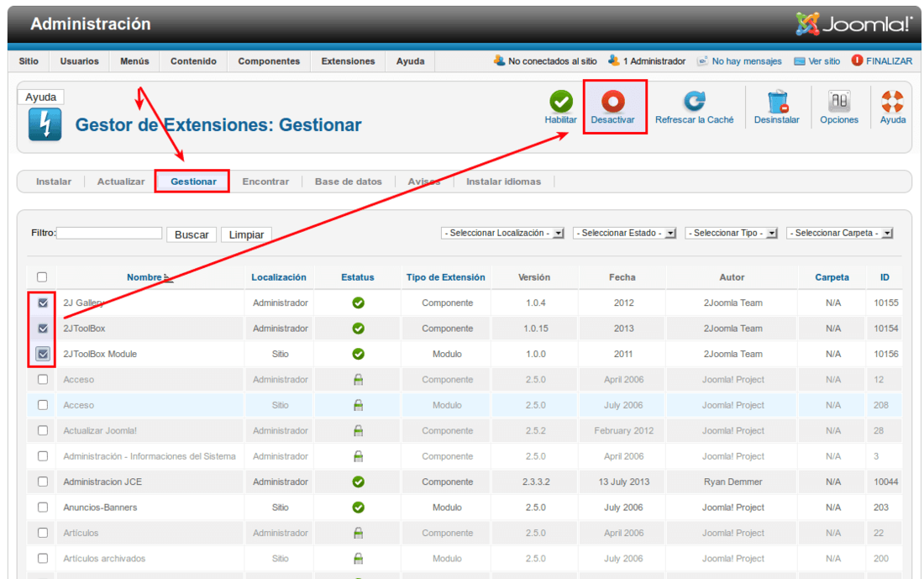924x579 pixels.
Task: Switch to the Encontrar tab
Action: click(x=265, y=182)
